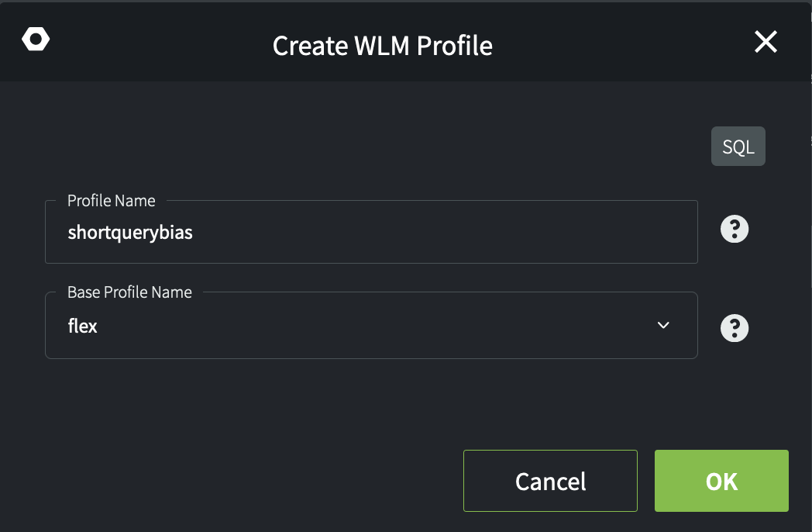Viewport: 812px width, 532px height.
Task: Click the question mark next to flex dropdown
Action: (734, 327)
